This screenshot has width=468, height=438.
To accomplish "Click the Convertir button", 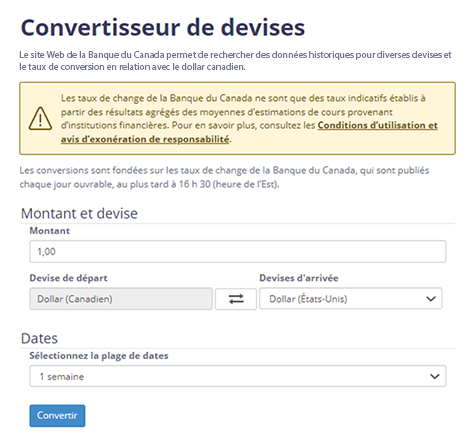I will point(57,416).
